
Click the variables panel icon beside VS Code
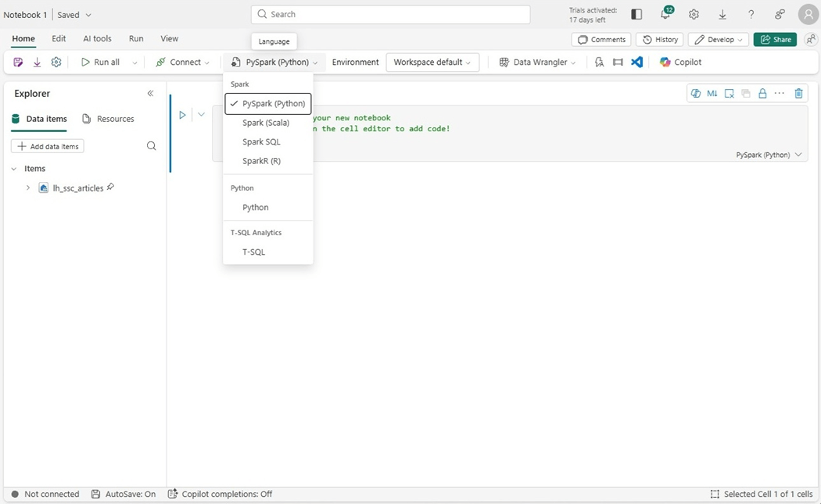point(618,63)
